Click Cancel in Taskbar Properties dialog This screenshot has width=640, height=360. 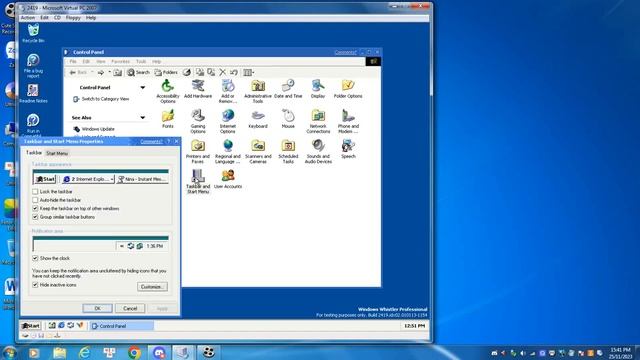130,308
